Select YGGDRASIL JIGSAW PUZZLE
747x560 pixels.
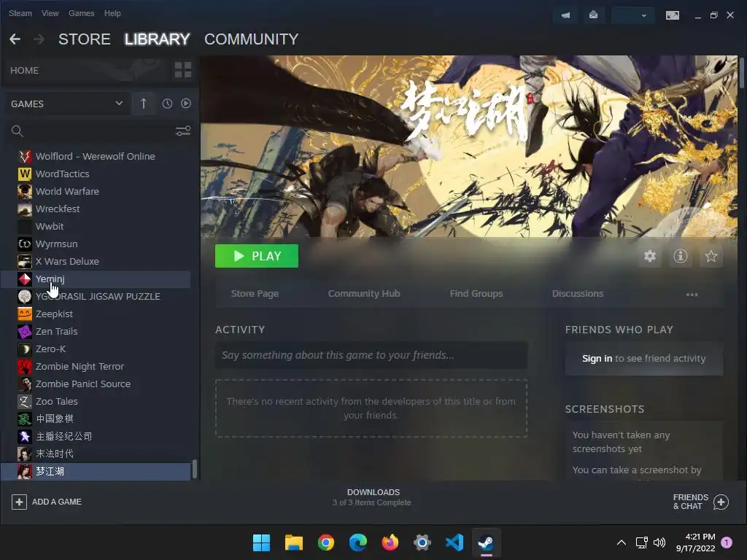coord(96,297)
